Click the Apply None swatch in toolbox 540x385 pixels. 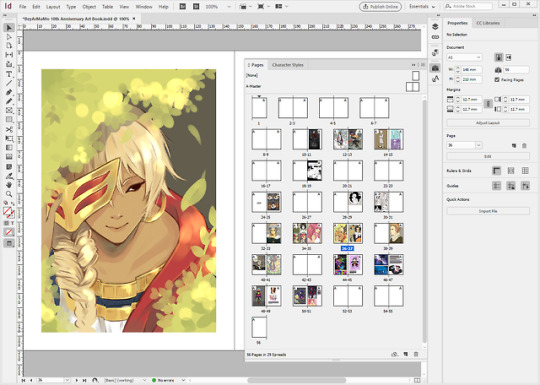tap(9, 232)
